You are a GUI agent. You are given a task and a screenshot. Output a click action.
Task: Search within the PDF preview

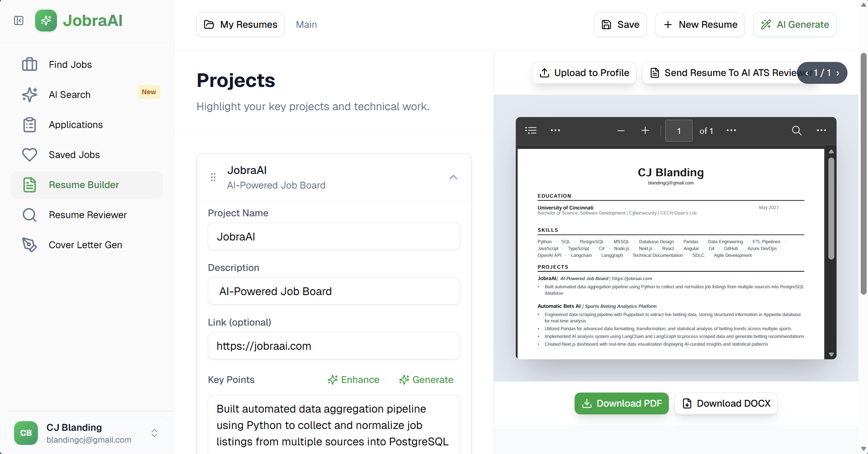tap(796, 131)
